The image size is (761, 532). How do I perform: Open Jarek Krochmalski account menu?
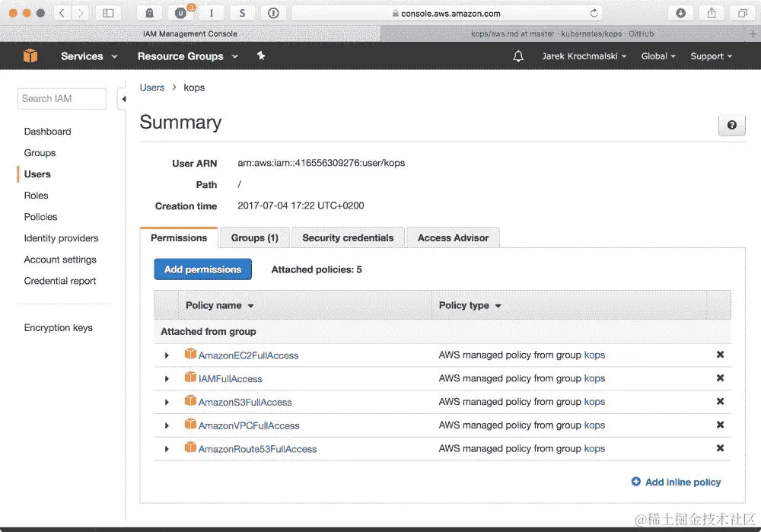pyautogui.click(x=584, y=56)
